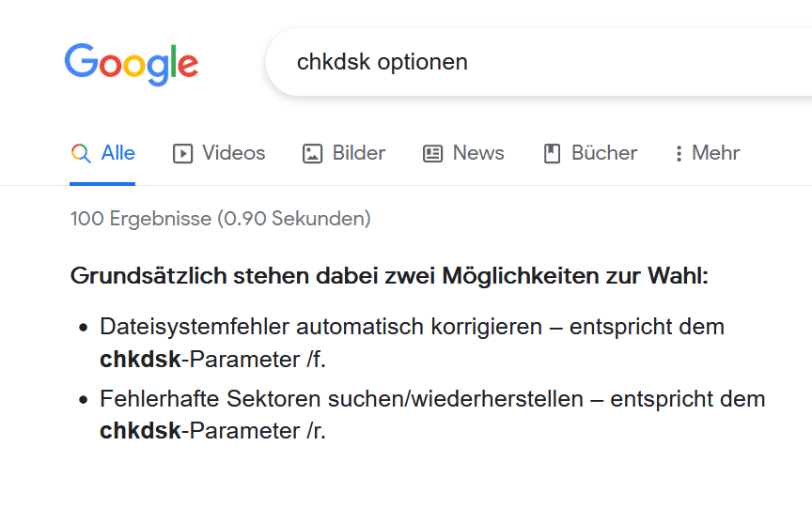Viewport: 812px width, 508px height.
Task: Click the heading Grundsätzlich stehen dabei zwei Möglichkeiten
Action: (x=389, y=276)
